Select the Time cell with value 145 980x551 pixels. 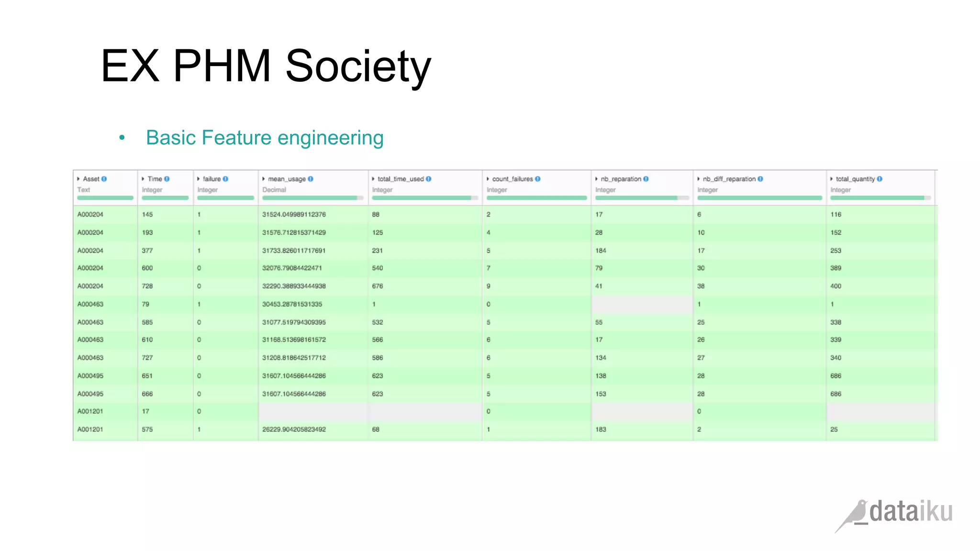[x=166, y=214]
